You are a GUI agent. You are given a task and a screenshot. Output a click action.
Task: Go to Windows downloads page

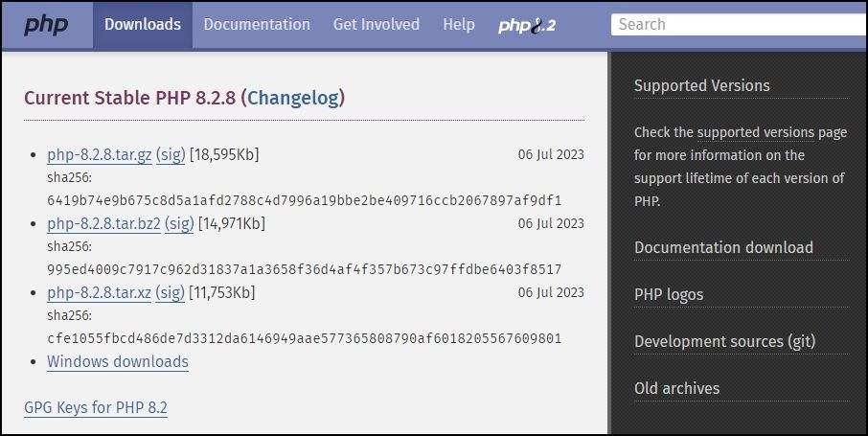118,362
